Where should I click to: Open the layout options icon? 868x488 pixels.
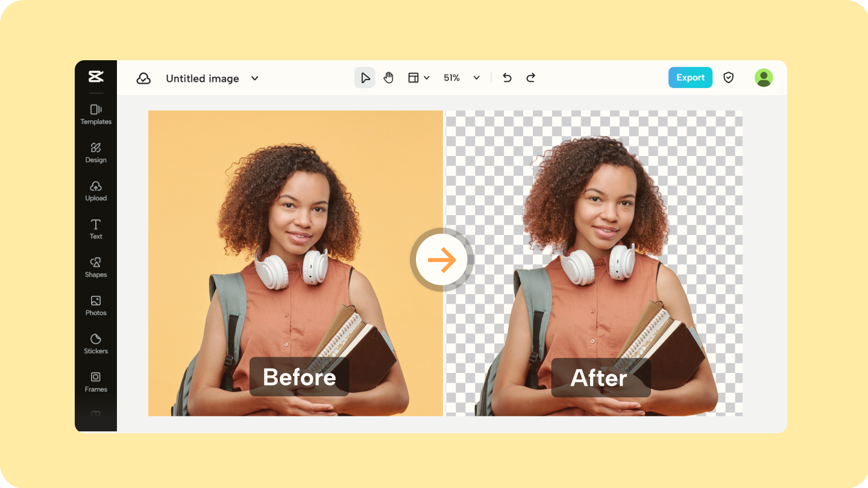414,78
